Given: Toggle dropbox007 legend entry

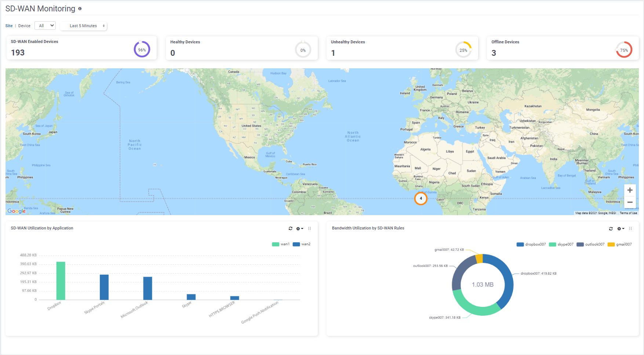Looking at the screenshot, I should [531, 244].
